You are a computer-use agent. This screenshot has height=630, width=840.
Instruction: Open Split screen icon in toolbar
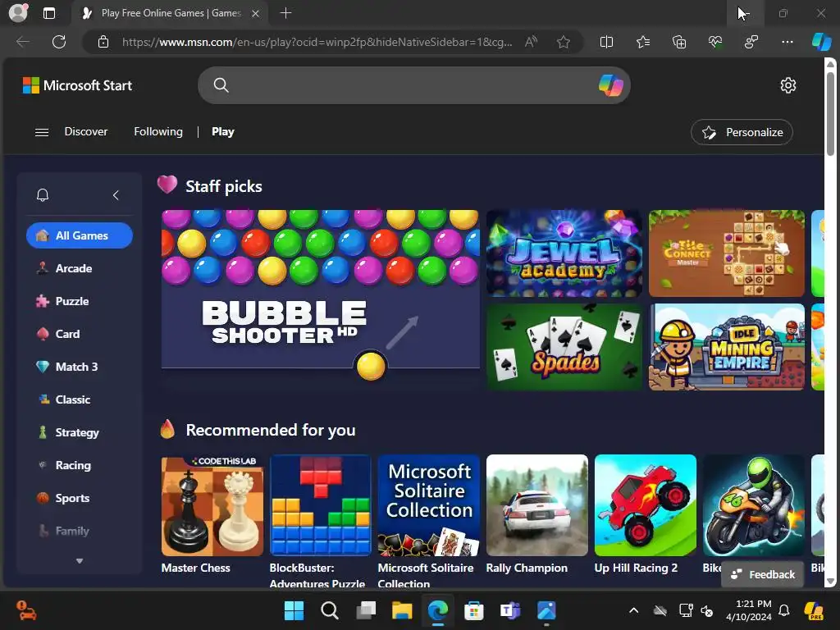[606, 42]
